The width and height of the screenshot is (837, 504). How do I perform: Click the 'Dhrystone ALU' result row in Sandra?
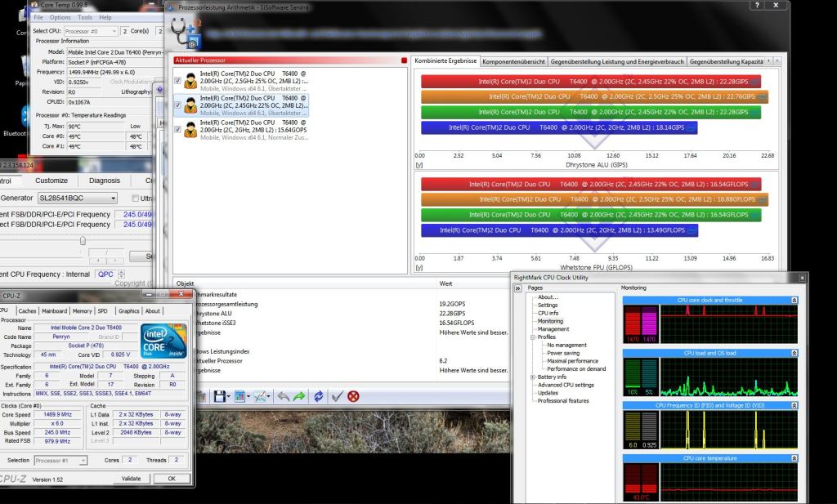tap(342, 314)
